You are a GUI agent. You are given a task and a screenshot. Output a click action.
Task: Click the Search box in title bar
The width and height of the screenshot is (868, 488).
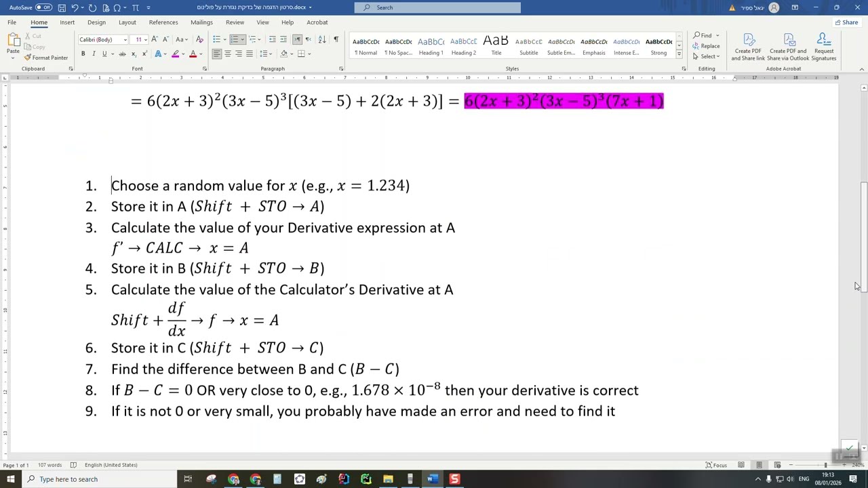coord(437,7)
